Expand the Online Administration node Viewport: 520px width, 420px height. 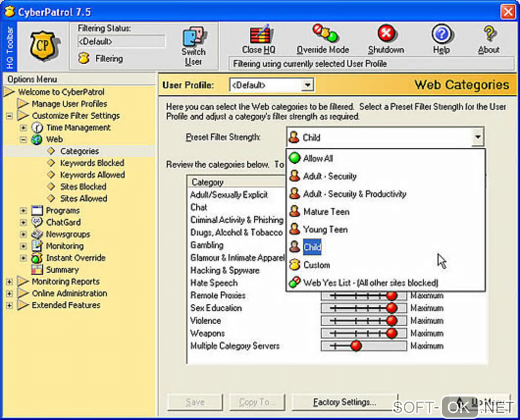(x=9, y=294)
